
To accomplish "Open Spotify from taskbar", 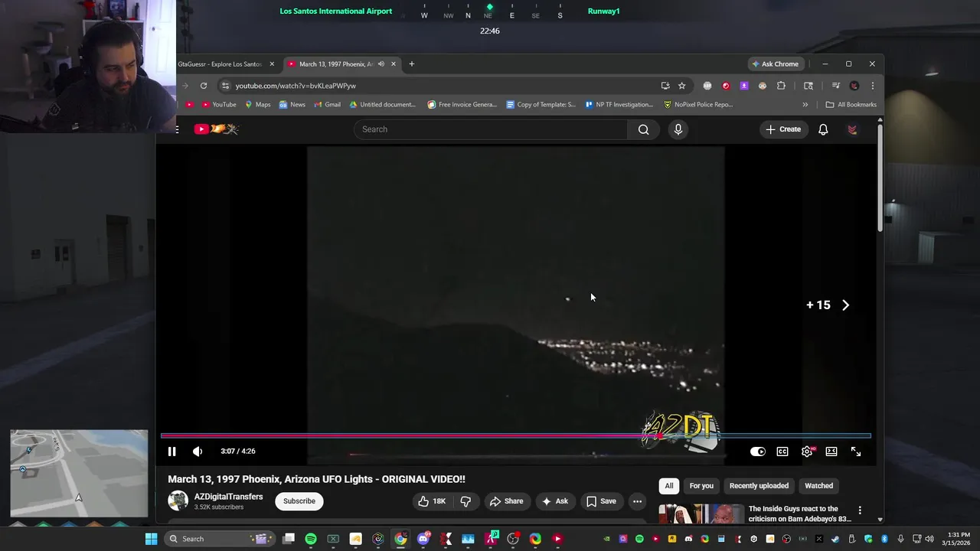I will point(311,539).
